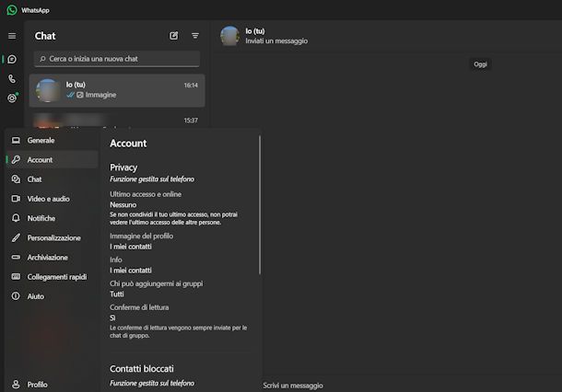562x392 pixels.
Task: Click the search or new chat field
Action: (x=117, y=59)
